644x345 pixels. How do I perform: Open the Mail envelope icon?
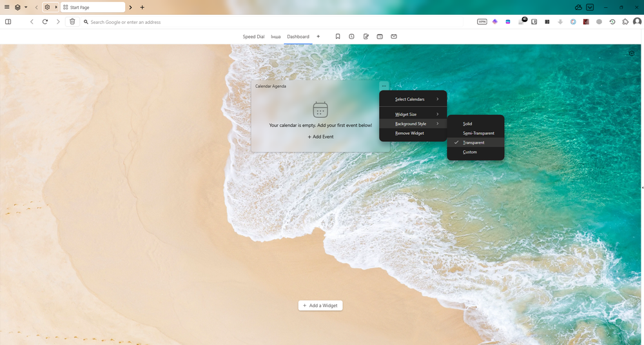click(394, 37)
